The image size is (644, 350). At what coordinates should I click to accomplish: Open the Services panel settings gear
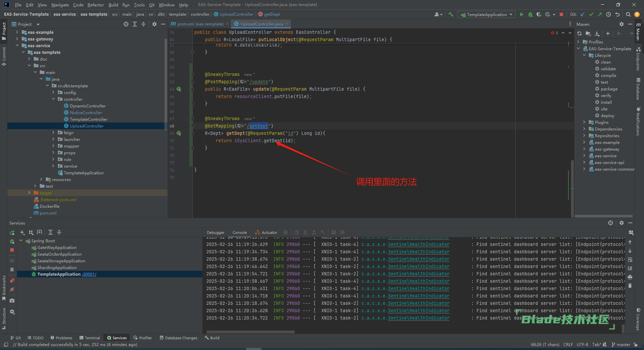[x=622, y=223]
